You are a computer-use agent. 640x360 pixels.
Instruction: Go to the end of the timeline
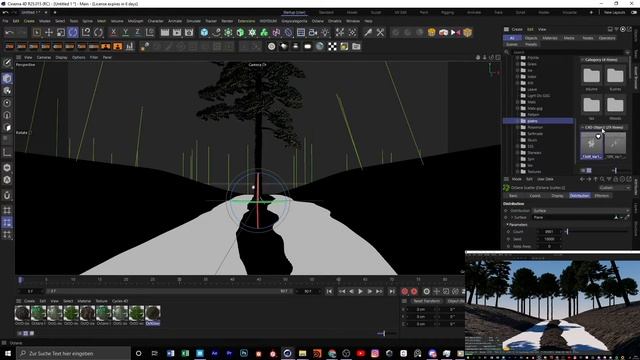pos(391,291)
